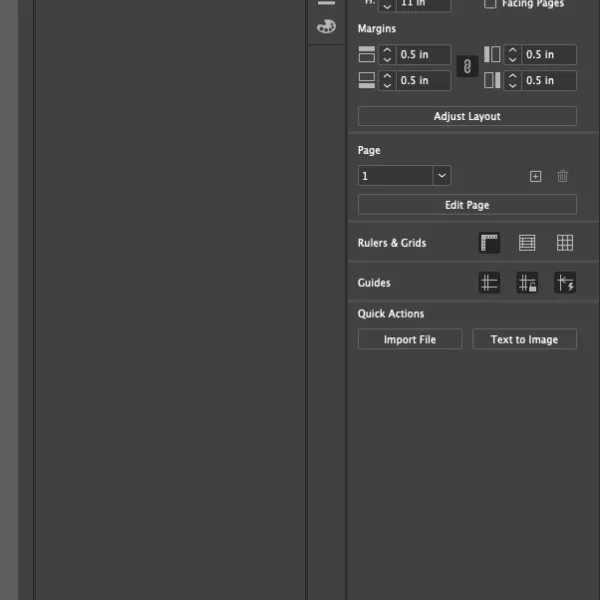Toggle Show Baseline Grid icon
600x600 pixels.
tap(527, 243)
